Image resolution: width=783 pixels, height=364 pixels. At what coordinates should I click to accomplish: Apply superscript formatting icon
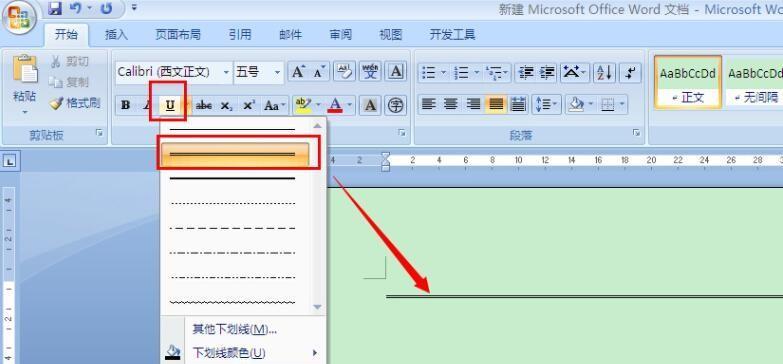pyautogui.click(x=249, y=105)
